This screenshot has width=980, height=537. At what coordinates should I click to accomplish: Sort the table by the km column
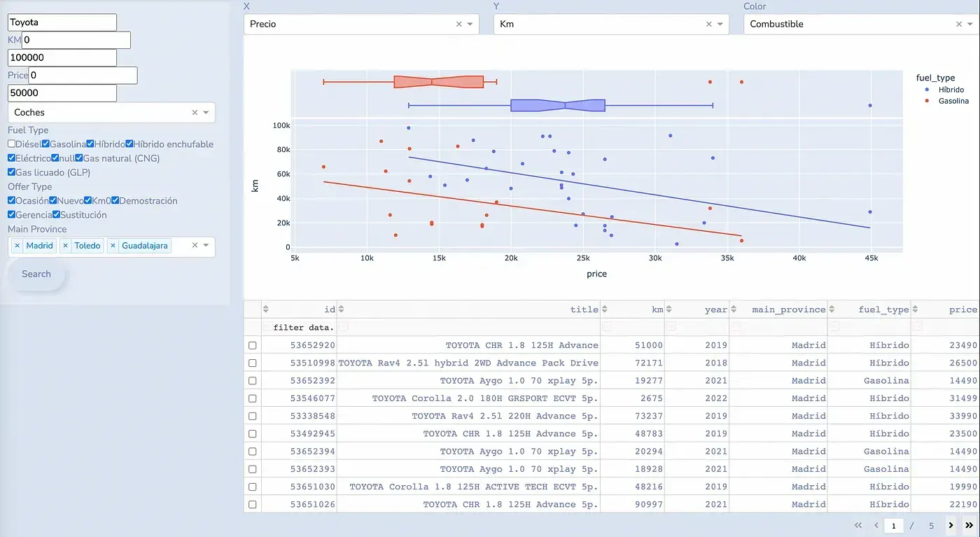[605, 309]
